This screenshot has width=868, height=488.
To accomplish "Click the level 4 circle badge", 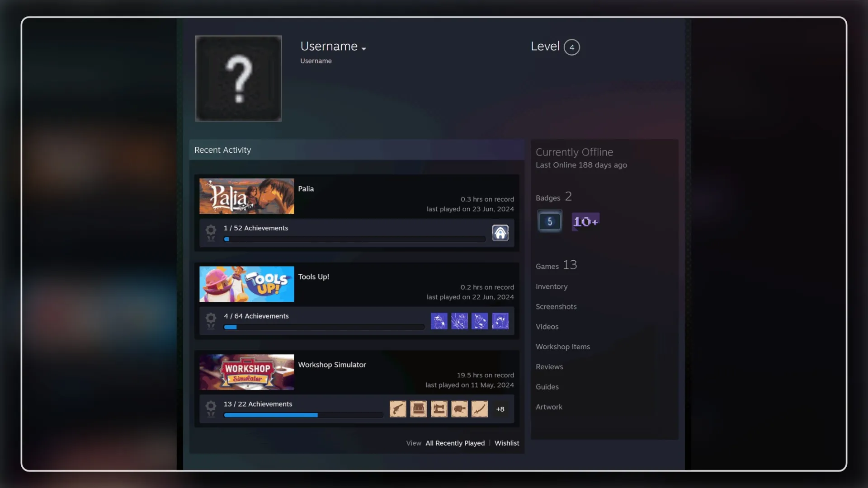I will click(x=572, y=47).
